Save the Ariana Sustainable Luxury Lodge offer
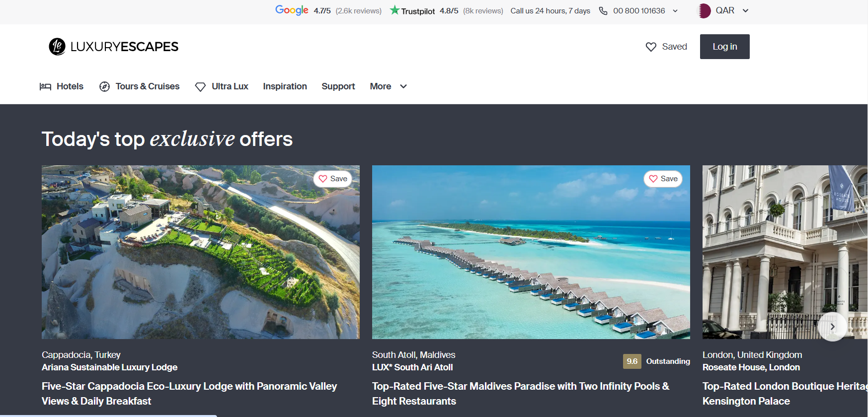Image resolution: width=868 pixels, height=417 pixels. tap(333, 179)
